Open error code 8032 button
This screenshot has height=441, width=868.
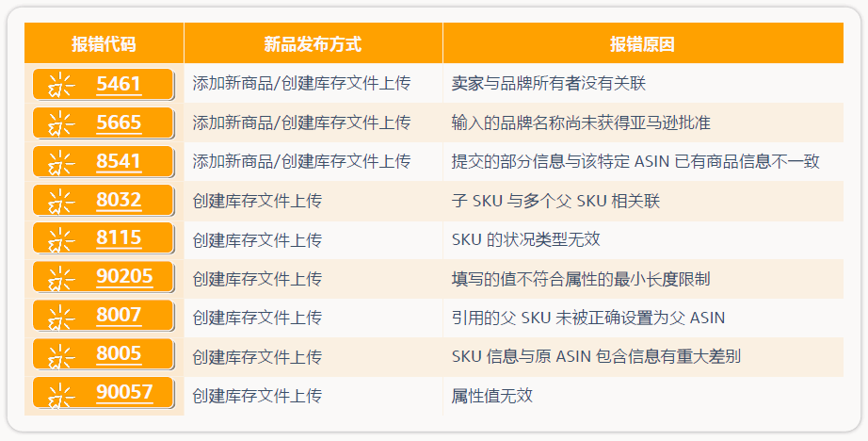(x=104, y=200)
